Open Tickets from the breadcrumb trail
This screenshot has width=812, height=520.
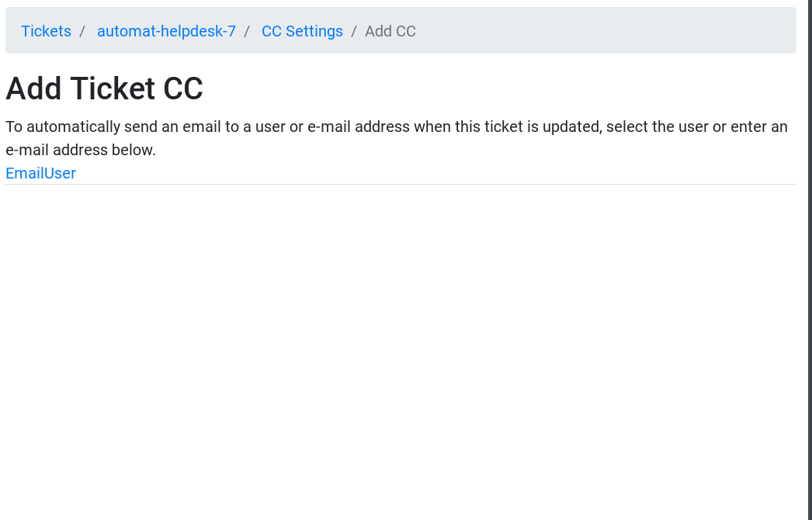[x=46, y=31]
